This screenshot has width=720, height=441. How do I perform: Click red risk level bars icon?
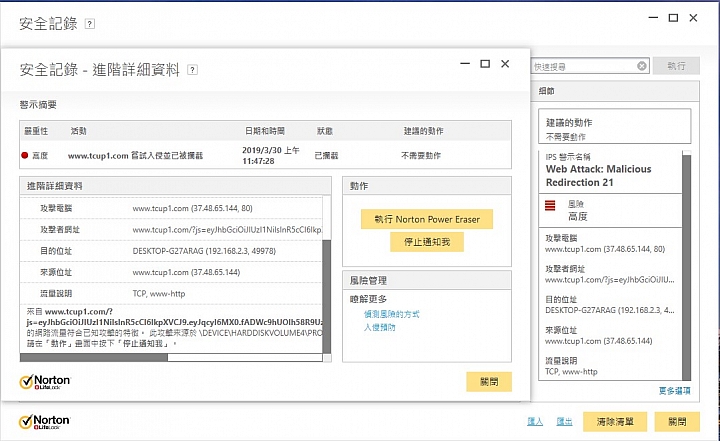(550, 205)
